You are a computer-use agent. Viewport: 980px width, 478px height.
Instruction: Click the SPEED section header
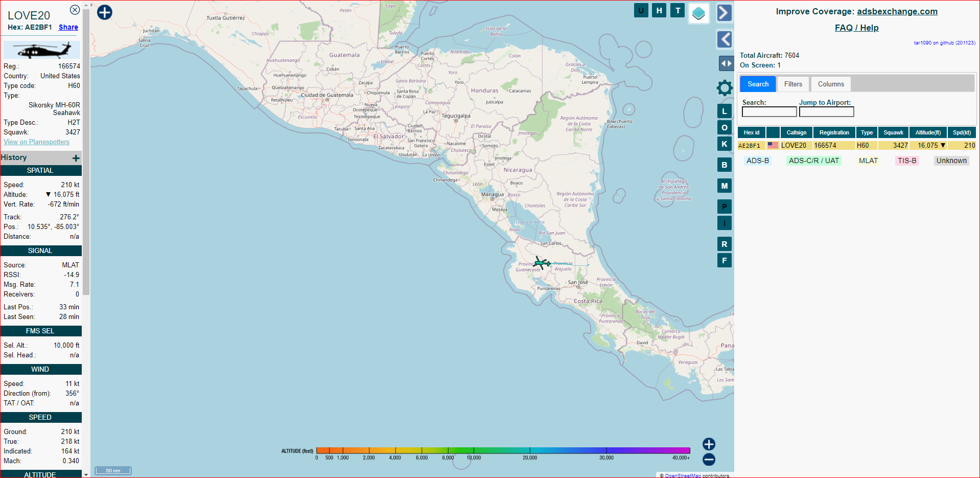tap(40, 418)
